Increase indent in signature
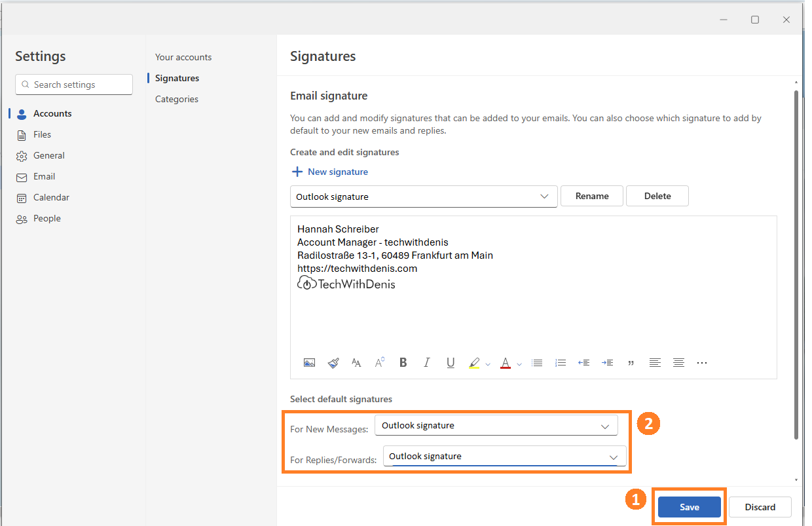The height and width of the screenshot is (526, 812). click(608, 362)
